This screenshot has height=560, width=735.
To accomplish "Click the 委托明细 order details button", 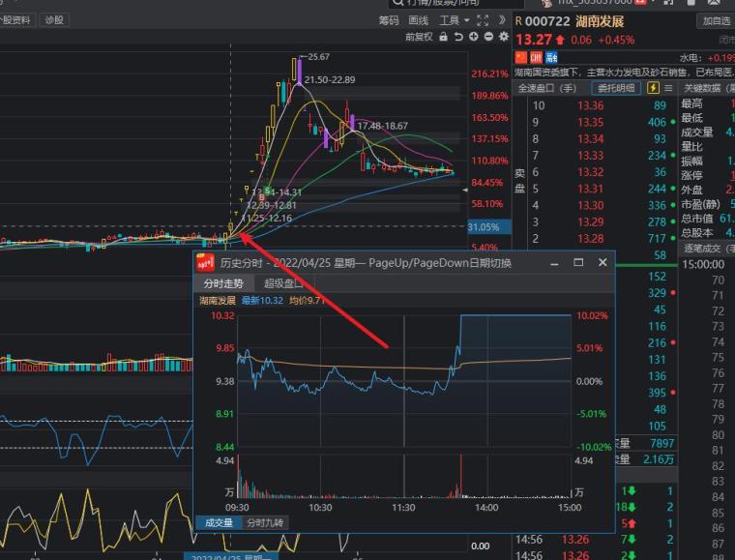I will pyautogui.click(x=616, y=88).
